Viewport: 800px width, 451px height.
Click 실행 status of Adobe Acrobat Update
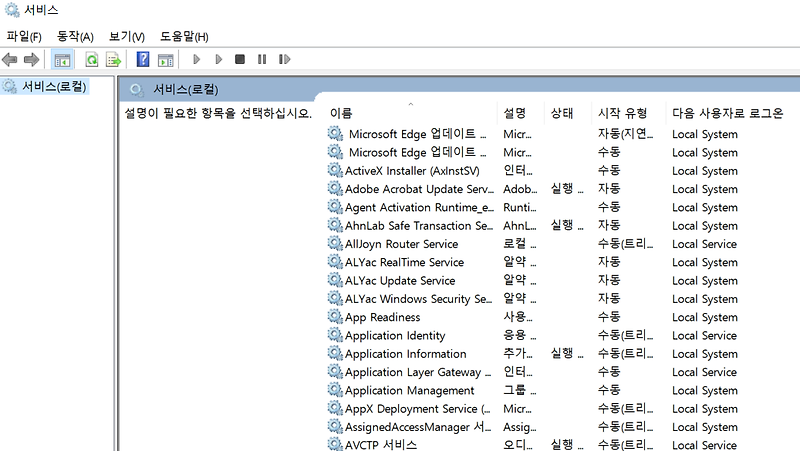click(x=567, y=189)
